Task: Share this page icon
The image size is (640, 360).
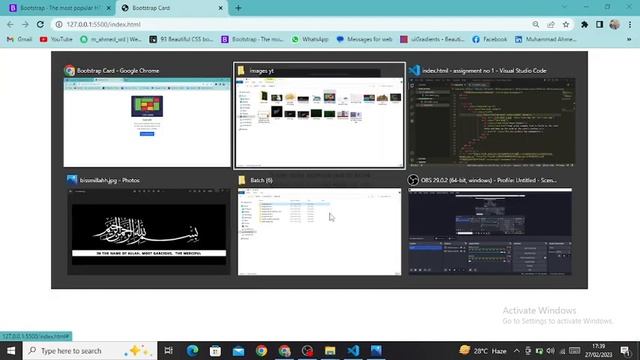Action: pos(551,24)
